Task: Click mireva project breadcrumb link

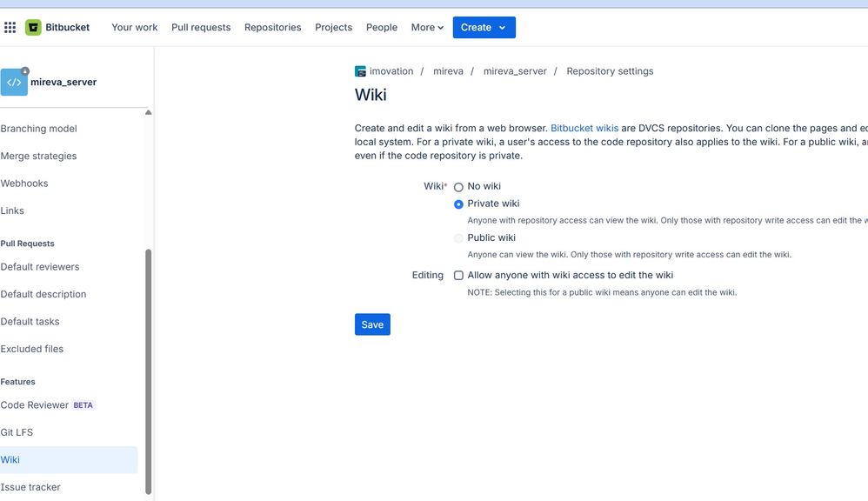Action: (448, 71)
